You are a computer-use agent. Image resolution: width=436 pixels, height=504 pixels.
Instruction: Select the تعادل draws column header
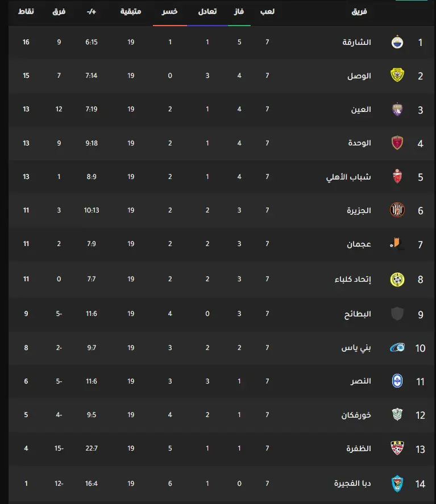[207, 11]
